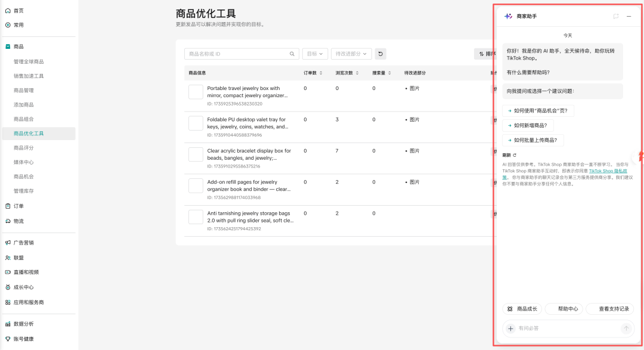Open the TikTok Shop 隐私政策 link
The width and height of the screenshot is (644, 350).
(608, 171)
